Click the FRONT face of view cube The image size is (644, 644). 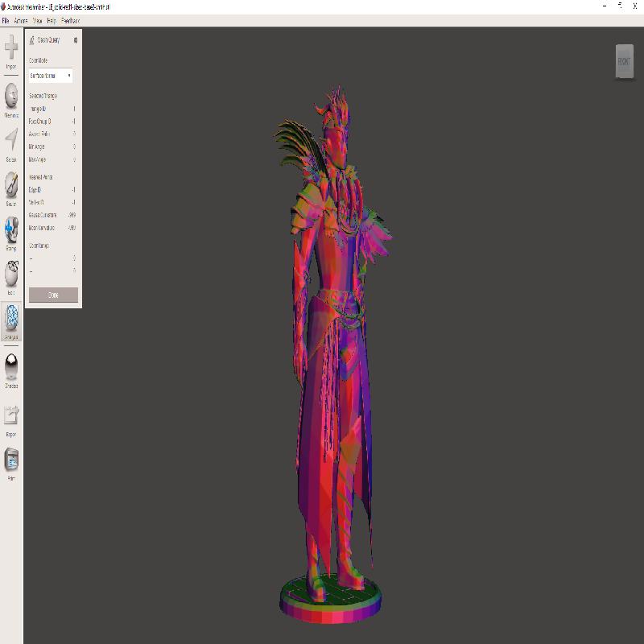point(624,61)
